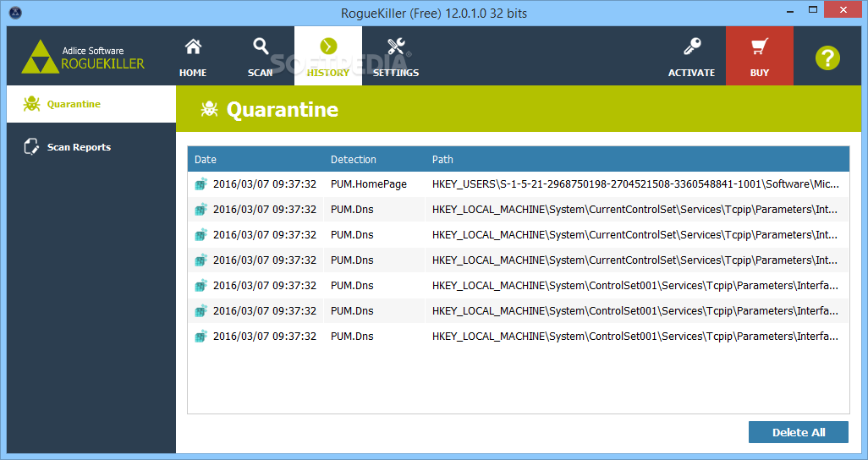The width and height of the screenshot is (868, 460).
Task: Select Scan Reports in the sidebar
Action: [x=91, y=146]
